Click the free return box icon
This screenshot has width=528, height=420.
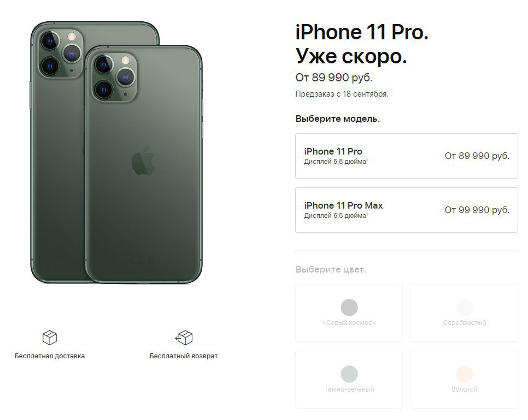[x=184, y=338]
